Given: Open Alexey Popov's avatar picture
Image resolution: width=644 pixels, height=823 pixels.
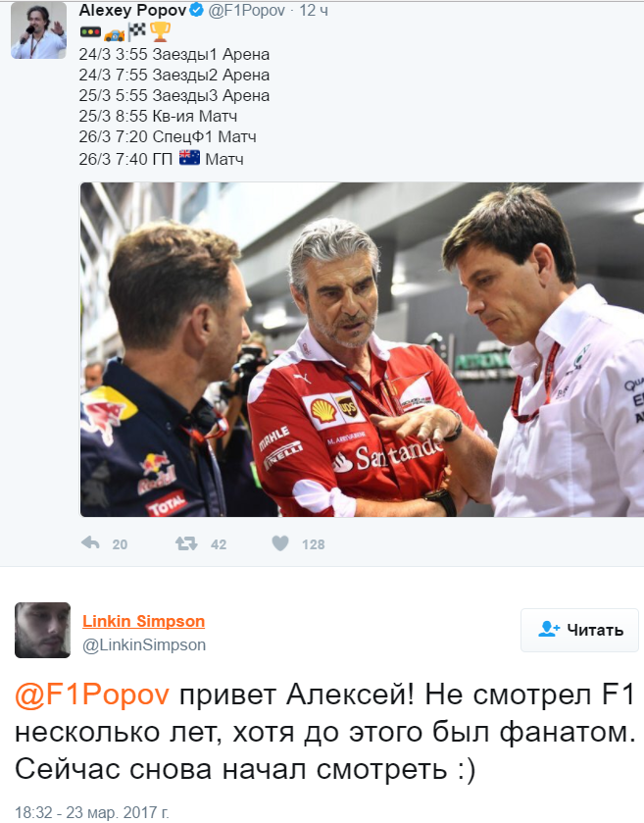Looking at the screenshot, I should (39, 30).
